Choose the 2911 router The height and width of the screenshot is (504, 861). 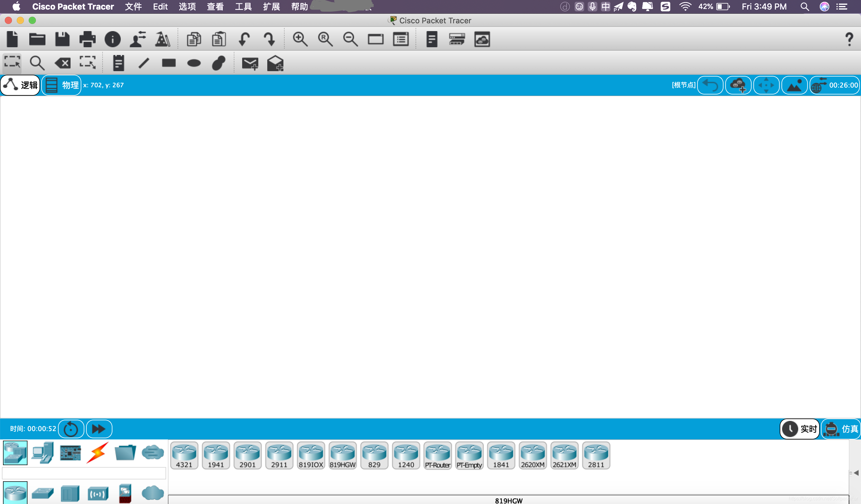279,456
